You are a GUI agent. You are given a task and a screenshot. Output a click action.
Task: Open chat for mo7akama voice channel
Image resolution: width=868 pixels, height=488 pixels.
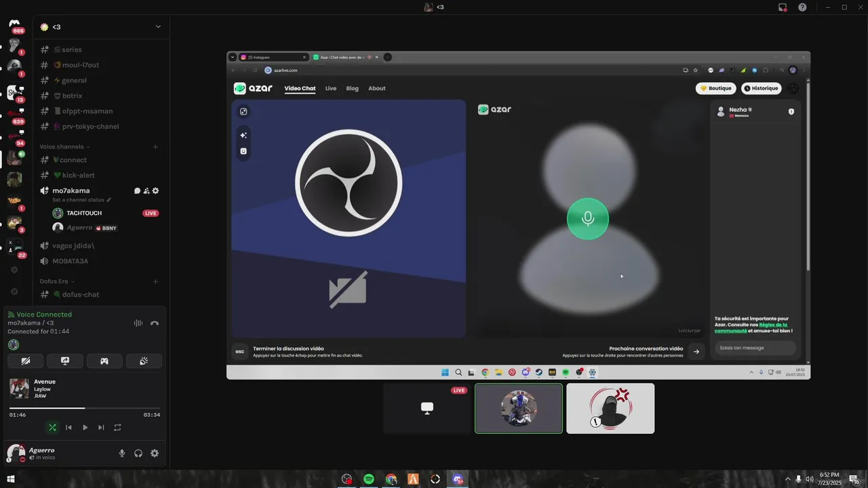[137, 191]
